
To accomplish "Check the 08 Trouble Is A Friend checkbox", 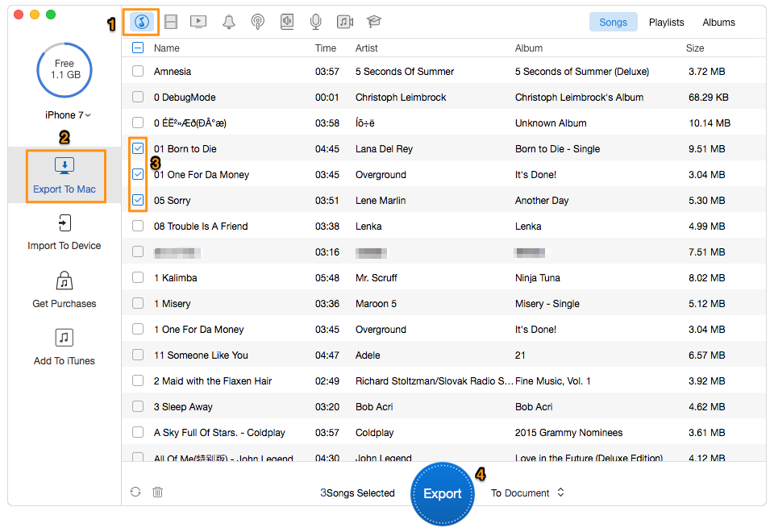I will 138,226.
